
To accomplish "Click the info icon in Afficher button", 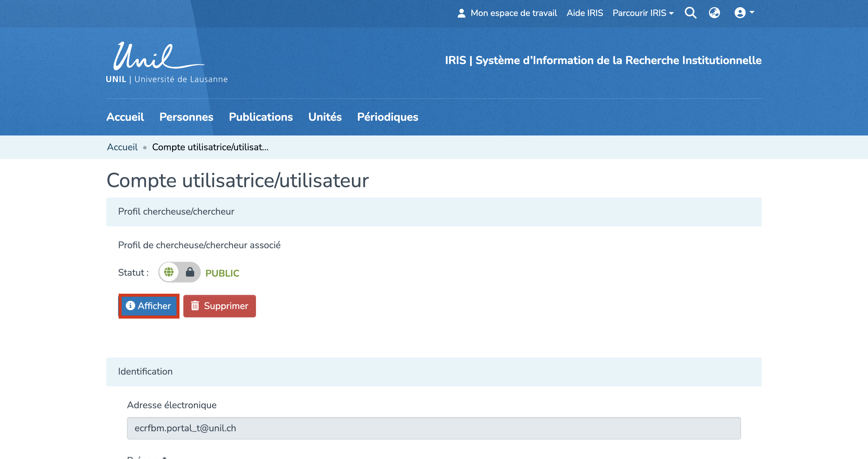I will pos(130,305).
